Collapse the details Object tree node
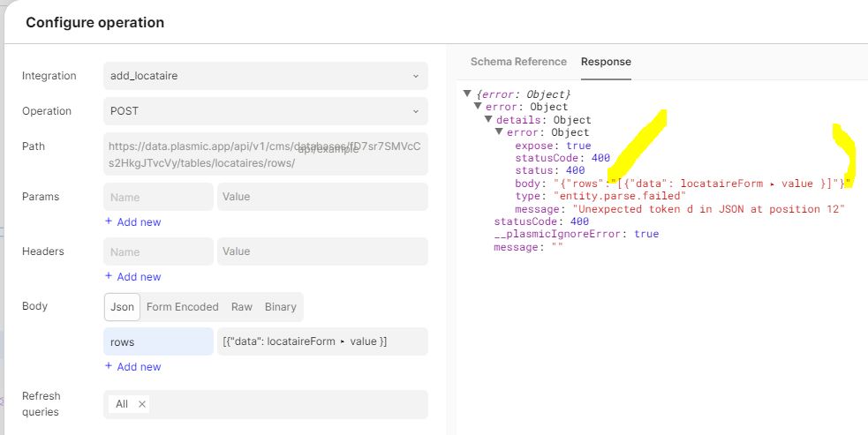The image size is (868, 435). tap(488, 120)
